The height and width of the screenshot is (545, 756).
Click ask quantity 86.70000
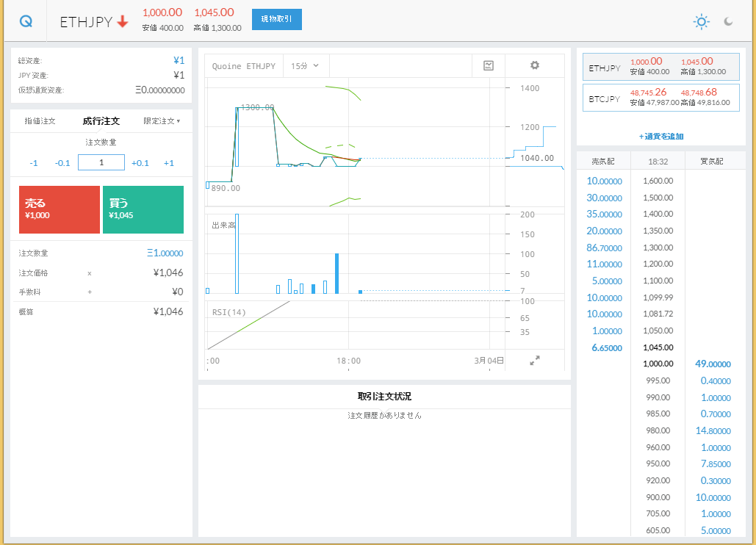[604, 248]
